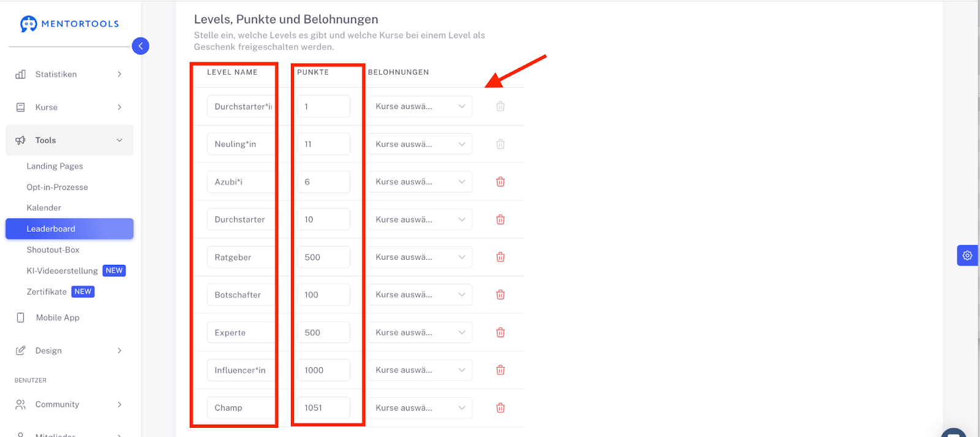
Task: Click the blue settings gear icon
Action: [967, 256]
